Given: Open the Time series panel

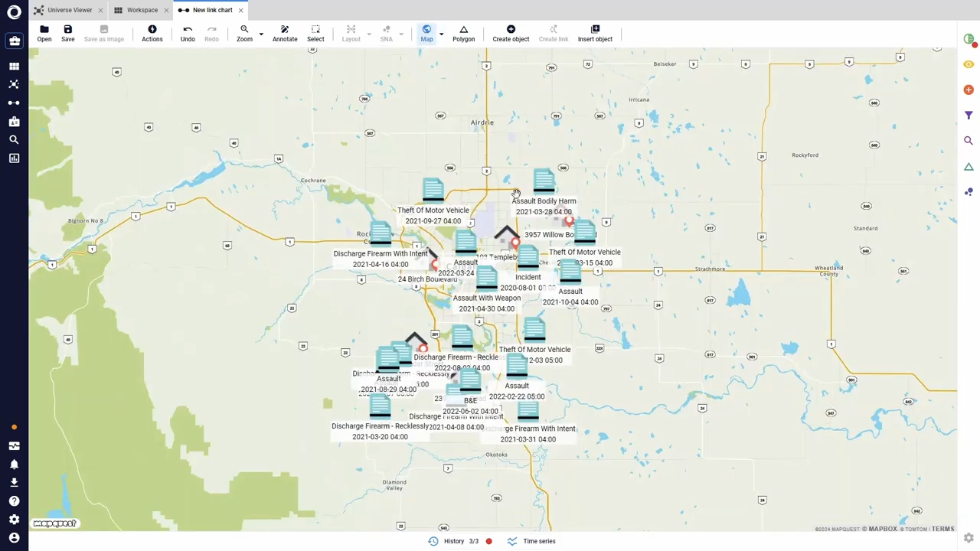Looking at the screenshot, I should tap(532, 541).
